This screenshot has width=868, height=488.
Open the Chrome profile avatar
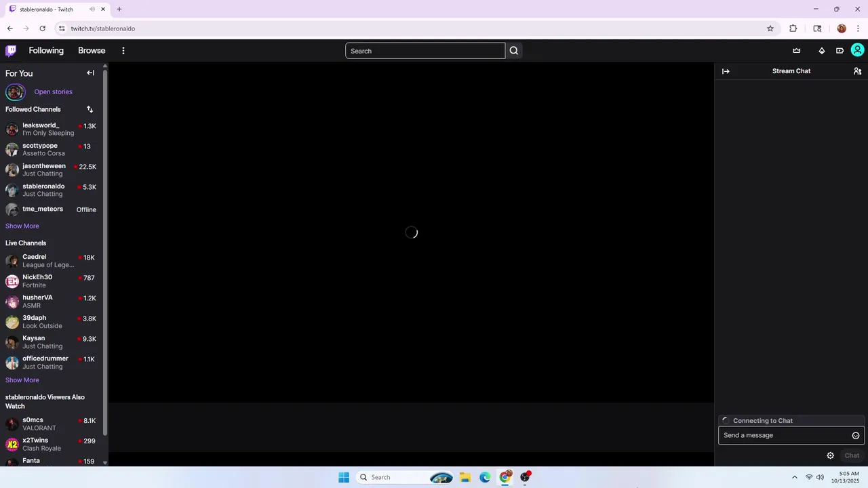click(x=842, y=28)
